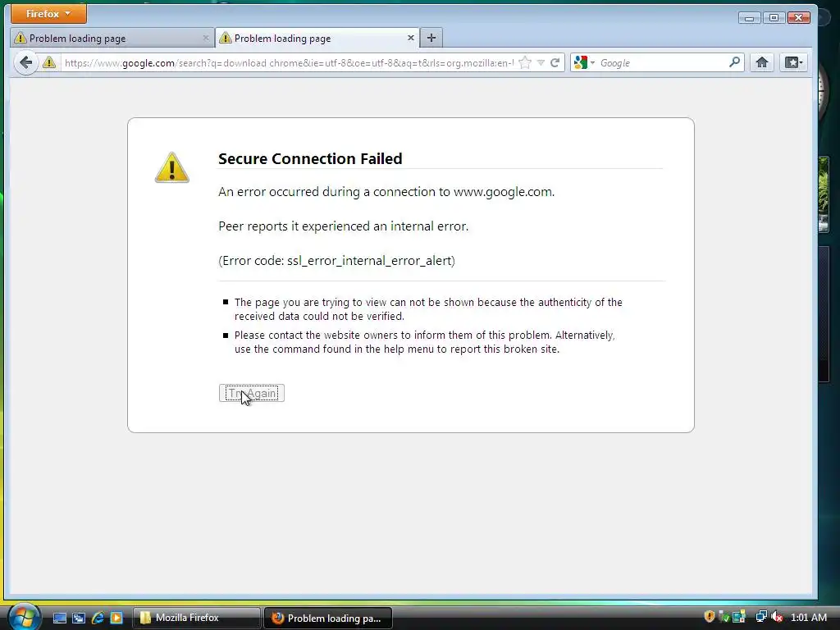Click the security shield tray icon
840x630 pixels.
(710, 617)
